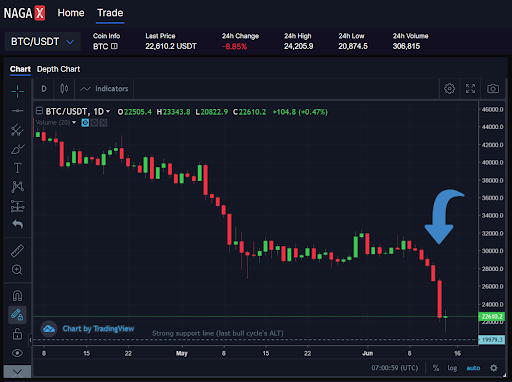Take a chart snapshot with camera icon
The image size is (512, 382).
tap(493, 89)
